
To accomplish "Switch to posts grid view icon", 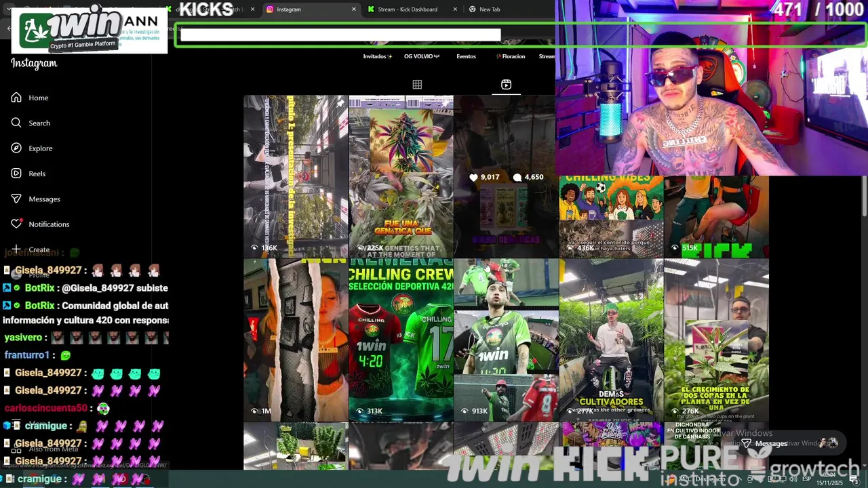I will pyautogui.click(x=417, y=84).
